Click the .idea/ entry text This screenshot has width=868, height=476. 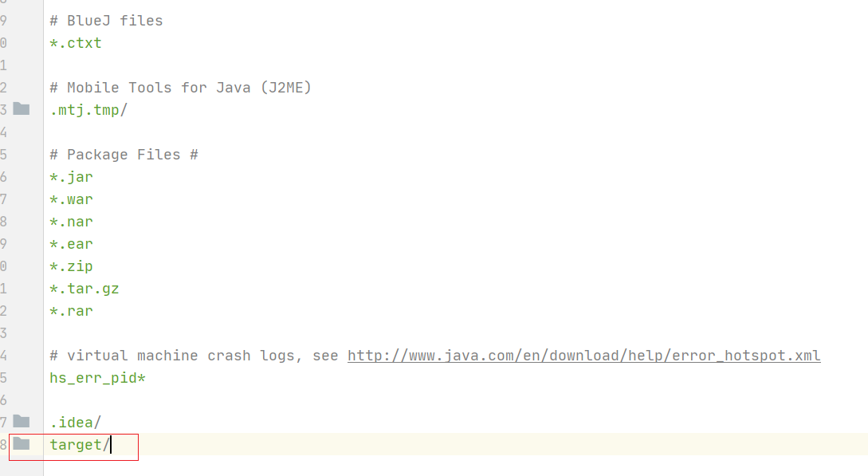pos(75,423)
